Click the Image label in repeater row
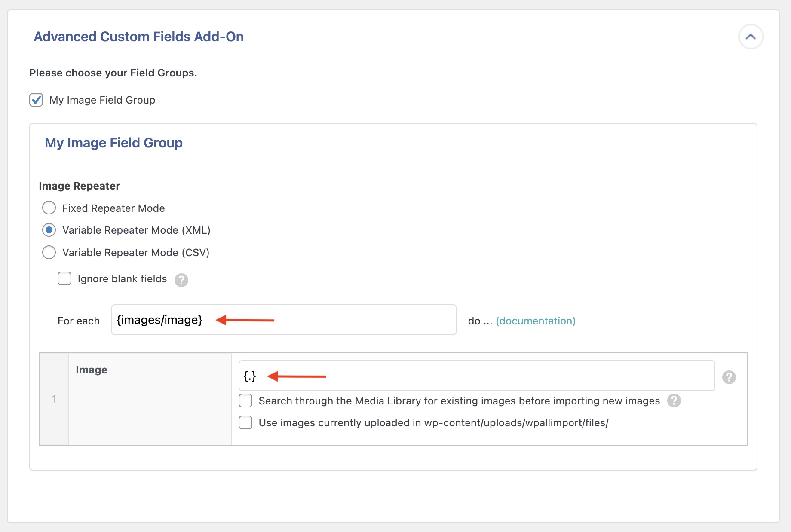 pos(92,370)
